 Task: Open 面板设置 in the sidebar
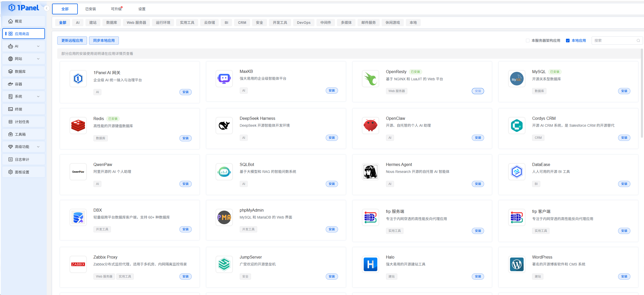tap(24, 172)
